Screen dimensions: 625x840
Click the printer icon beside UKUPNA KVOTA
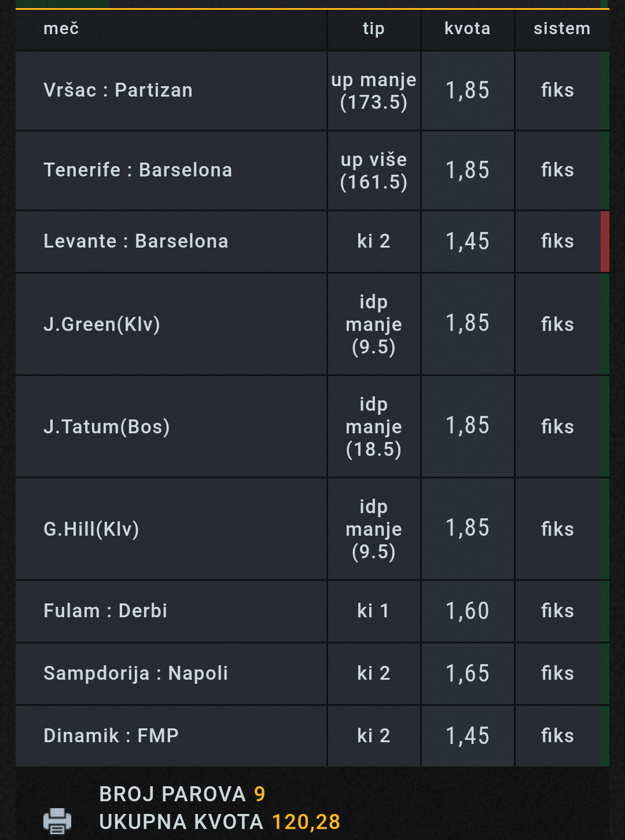(x=57, y=820)
